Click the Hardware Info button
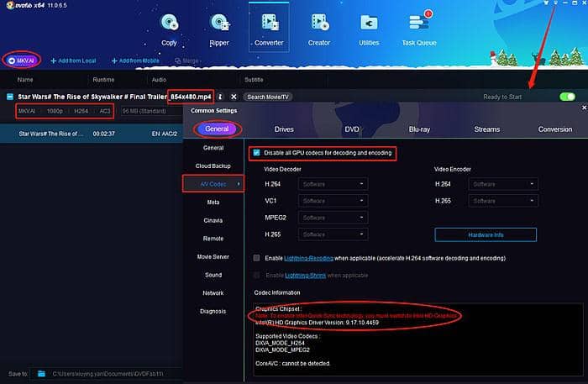 point(486,234)
